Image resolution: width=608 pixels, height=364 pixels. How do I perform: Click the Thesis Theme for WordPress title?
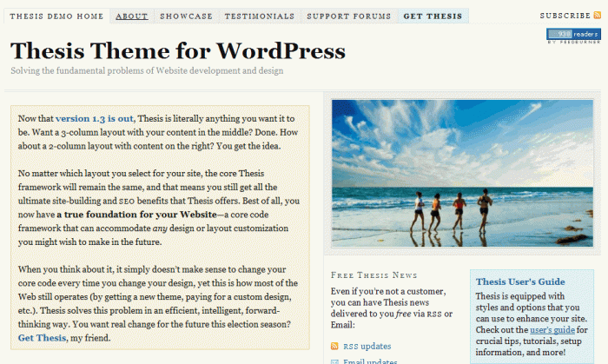(178, 50)
